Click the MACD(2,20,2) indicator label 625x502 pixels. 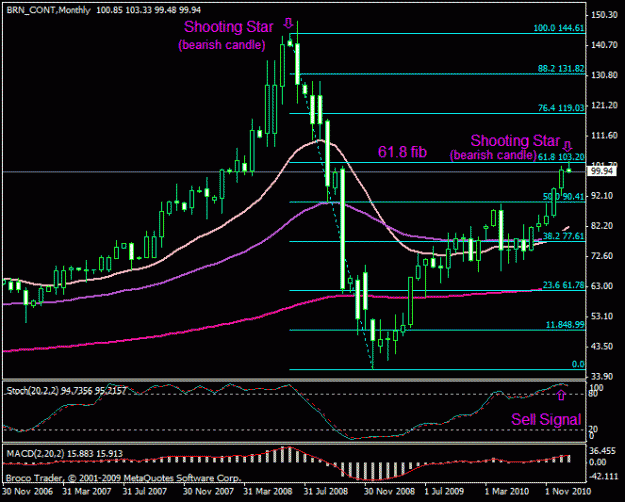(x=64, y=453)
